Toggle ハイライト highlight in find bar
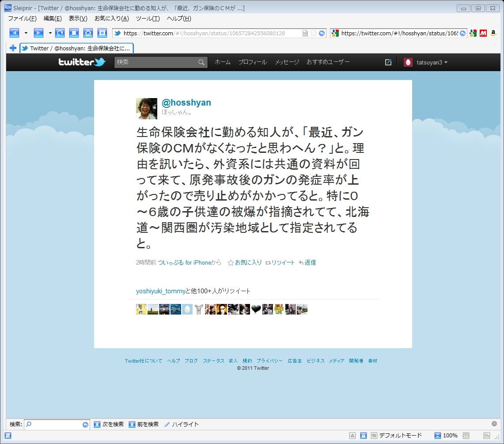 182,425
